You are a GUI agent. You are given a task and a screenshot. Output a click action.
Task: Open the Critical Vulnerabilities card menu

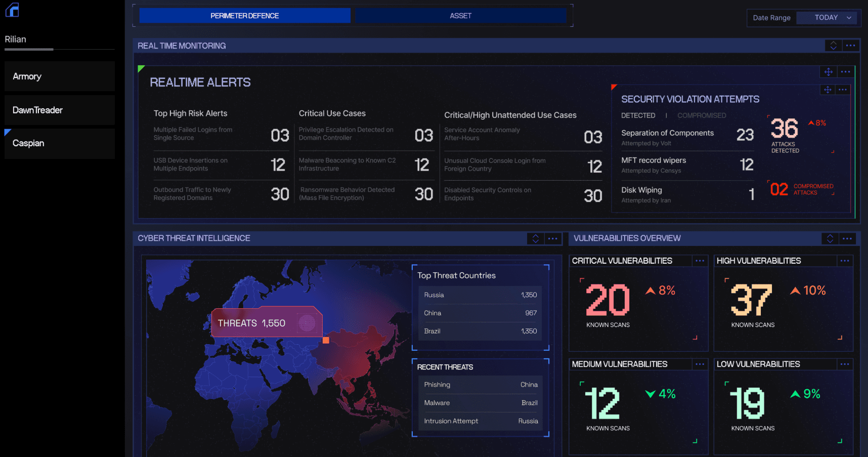tap(700, 261)
